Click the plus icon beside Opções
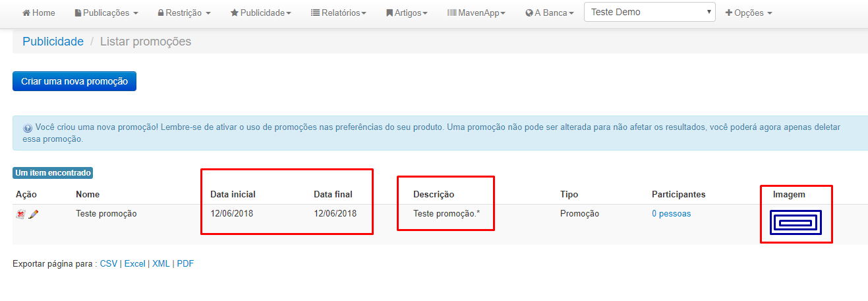 (728, 13)
